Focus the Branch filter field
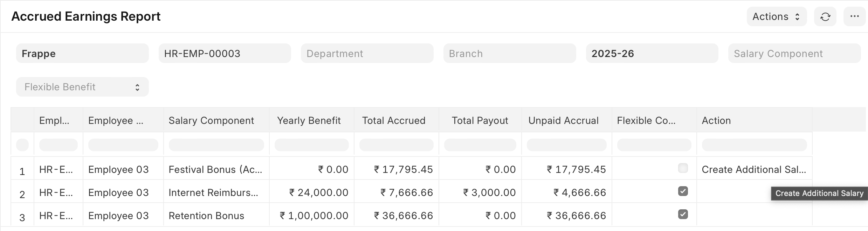This screenshot has height=231, width=868. (x=509, y=54)
